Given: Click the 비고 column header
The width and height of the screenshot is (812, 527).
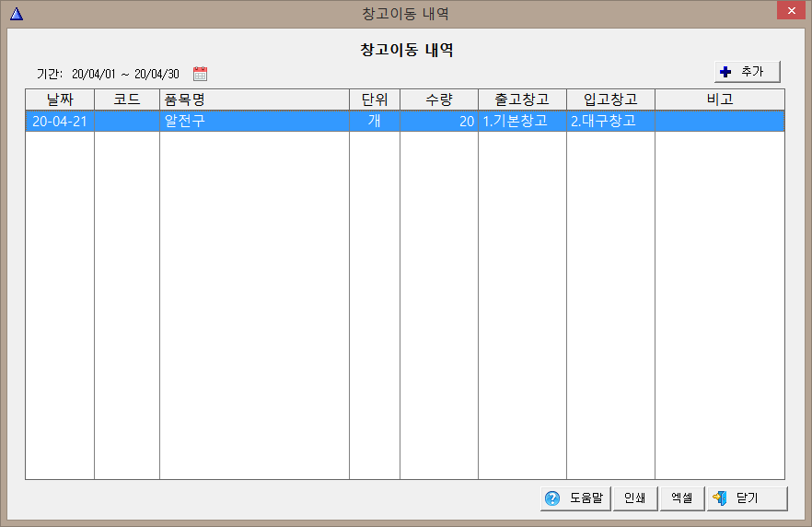Looking at the screenshot, I should (x=720, y=100).
